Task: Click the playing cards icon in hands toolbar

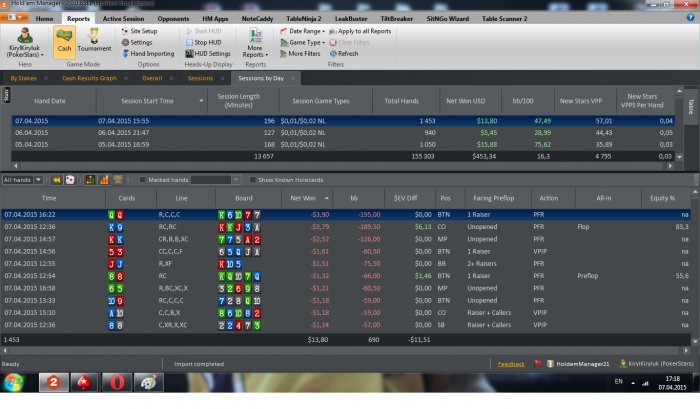Action: pos(70,180)
